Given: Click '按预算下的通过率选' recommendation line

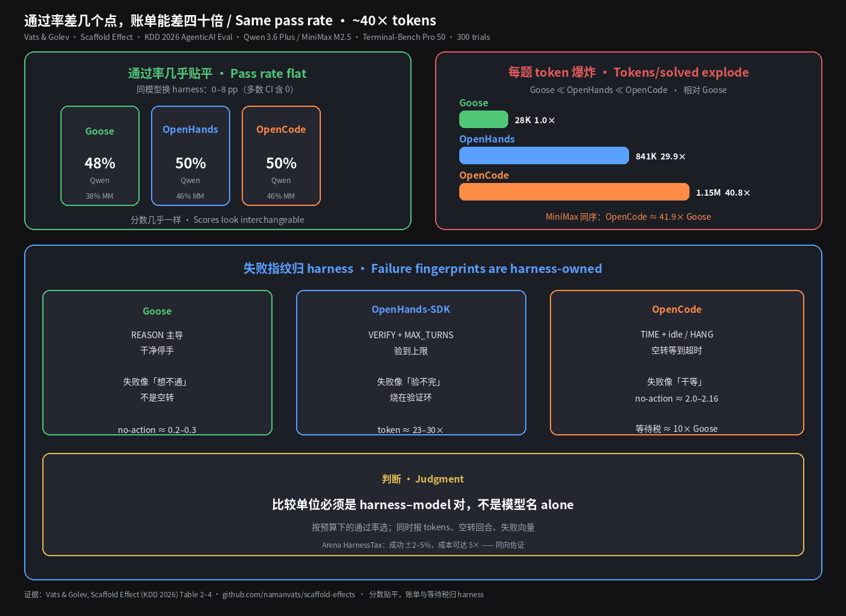Looking at the screenshot, I should tap(423, 527).
